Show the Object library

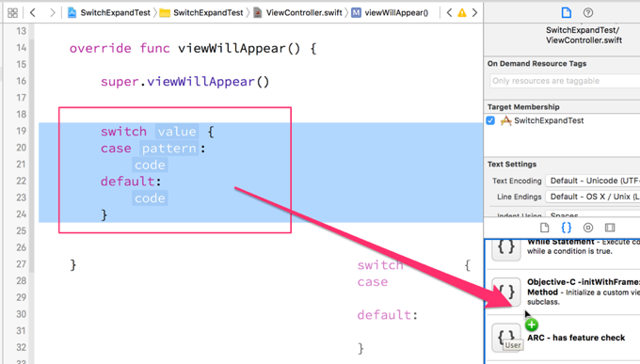[x=588, y=228]
